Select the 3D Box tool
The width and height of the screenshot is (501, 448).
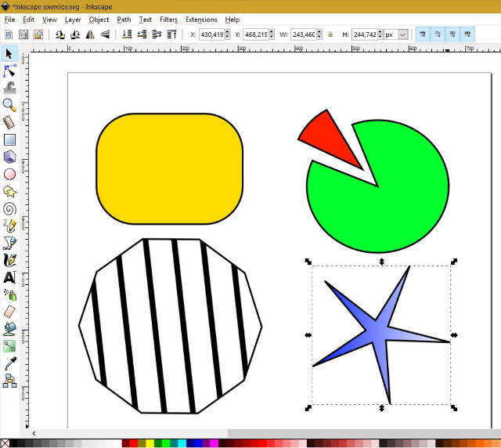click(x=9, y=157)
